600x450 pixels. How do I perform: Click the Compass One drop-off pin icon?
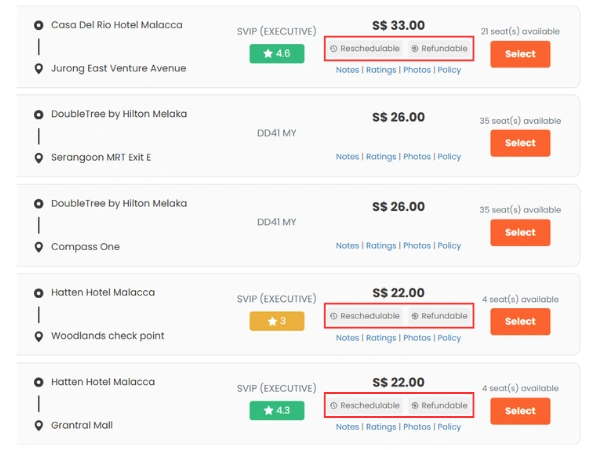click(x=39, y=247)
